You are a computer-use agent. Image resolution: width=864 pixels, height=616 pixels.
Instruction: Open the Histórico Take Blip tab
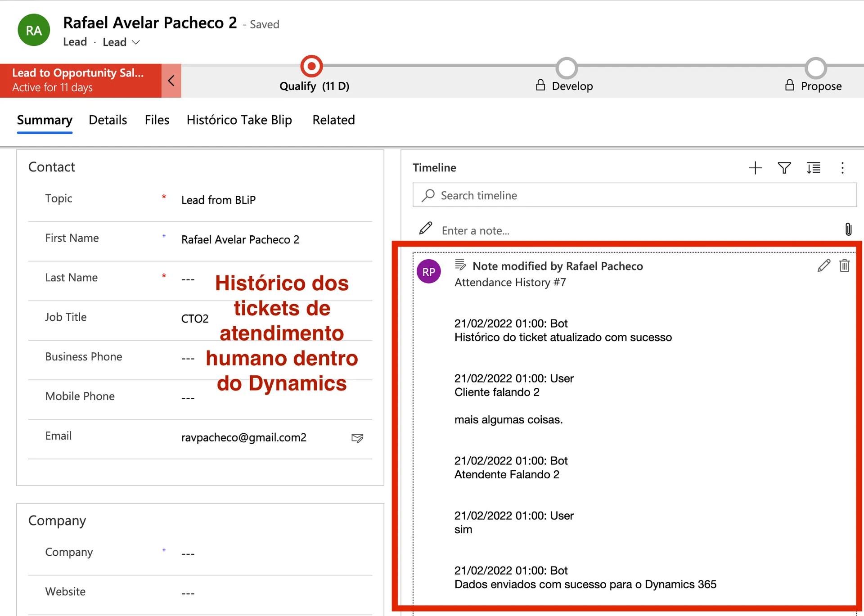239,120
